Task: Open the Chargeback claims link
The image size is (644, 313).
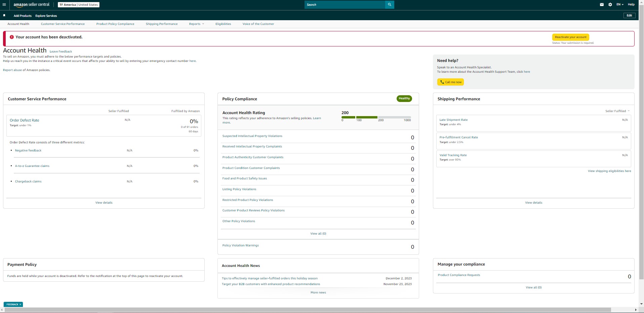Action: 28,181
